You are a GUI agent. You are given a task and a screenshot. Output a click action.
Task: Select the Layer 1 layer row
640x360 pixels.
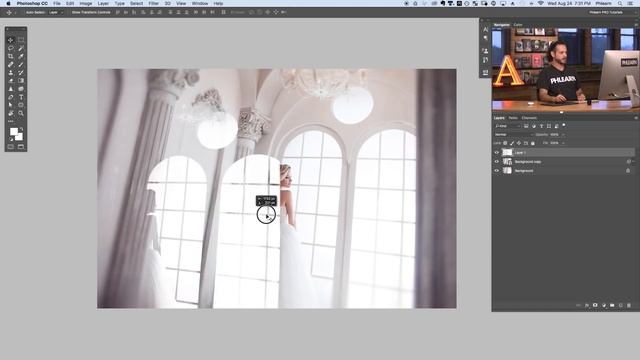(x=564, y=152)
